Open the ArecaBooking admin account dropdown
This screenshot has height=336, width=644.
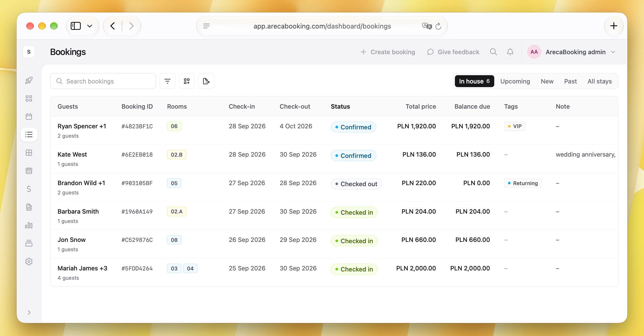571,52
